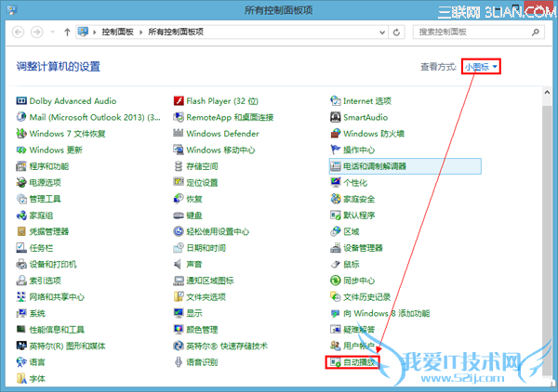This screenshot has width=558, height=392.
Task: Click the 存储空间 icon
Action: click(179, 166)
